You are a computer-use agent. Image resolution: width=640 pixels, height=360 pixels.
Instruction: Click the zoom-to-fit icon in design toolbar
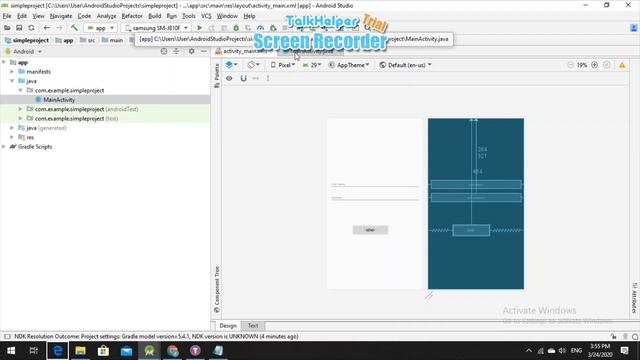click(x=607, y=65)
